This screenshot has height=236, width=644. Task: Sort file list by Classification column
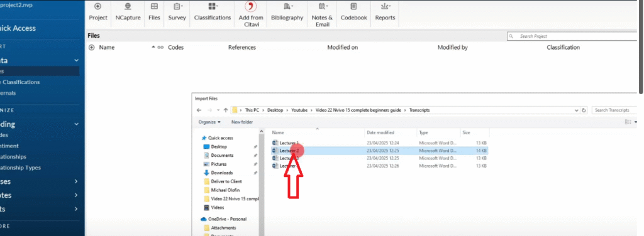click(x=563, y=48)
